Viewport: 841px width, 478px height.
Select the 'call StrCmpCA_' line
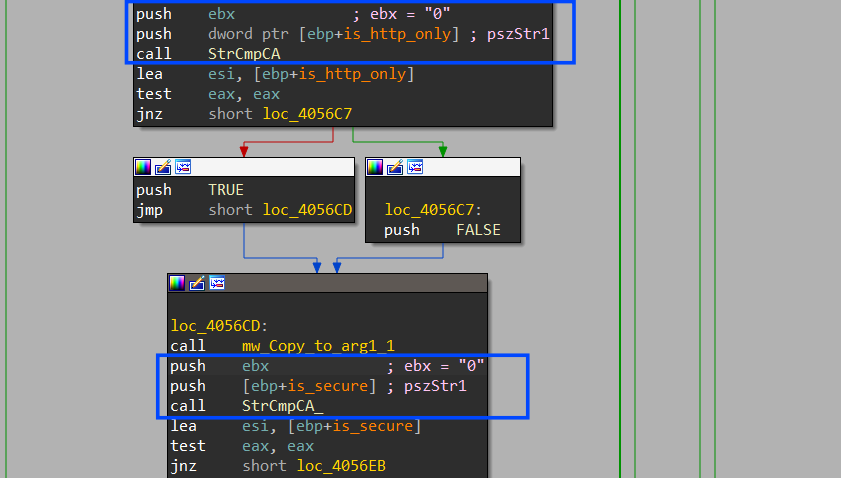click(x=247, y=406)
